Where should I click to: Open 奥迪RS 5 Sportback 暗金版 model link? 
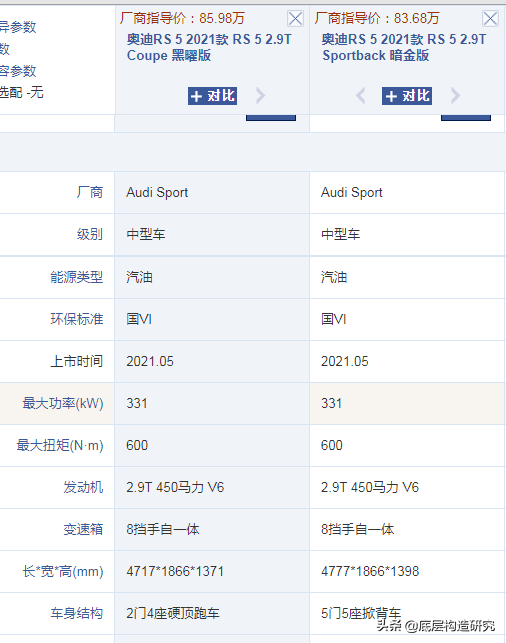click(403, 47)
